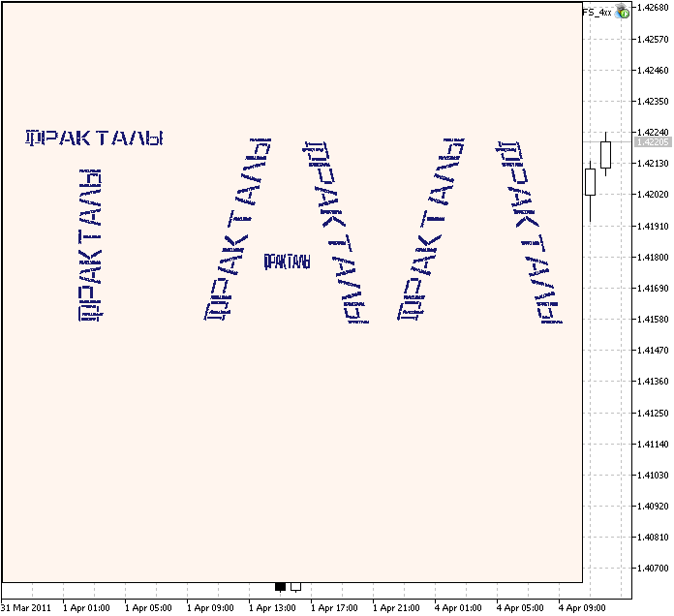Click the small white candle next to the black candle
Image resolution: width=674 pixels, height=616 pixels.
295,587
